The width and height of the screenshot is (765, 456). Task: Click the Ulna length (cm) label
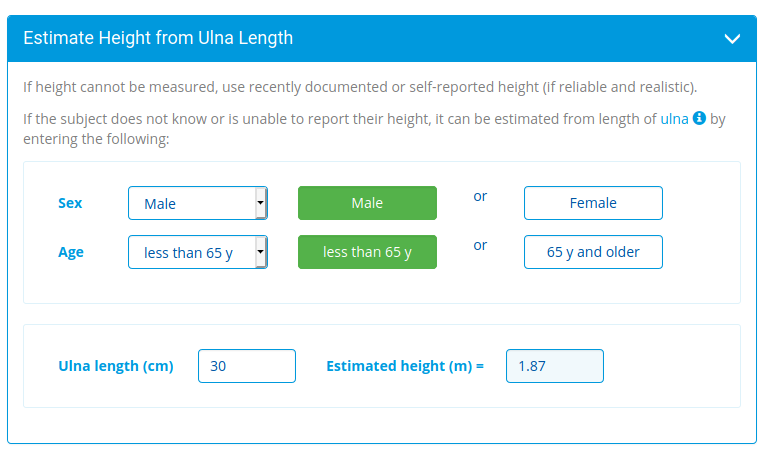(x=116, y=366)
